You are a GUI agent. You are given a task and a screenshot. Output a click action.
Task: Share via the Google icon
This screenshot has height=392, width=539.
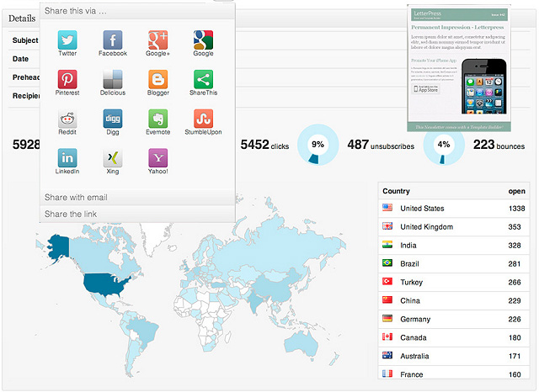click(x=203, y=40)
